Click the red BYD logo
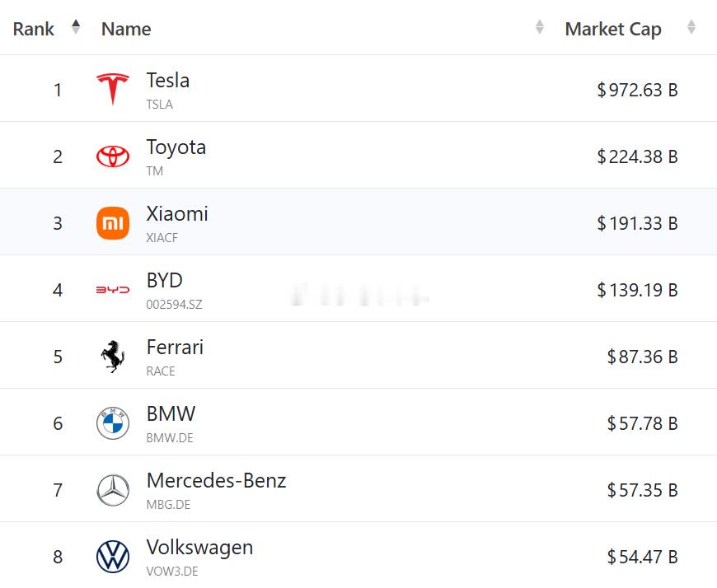This screenshot has height=588, width=717. coord(113,290)
